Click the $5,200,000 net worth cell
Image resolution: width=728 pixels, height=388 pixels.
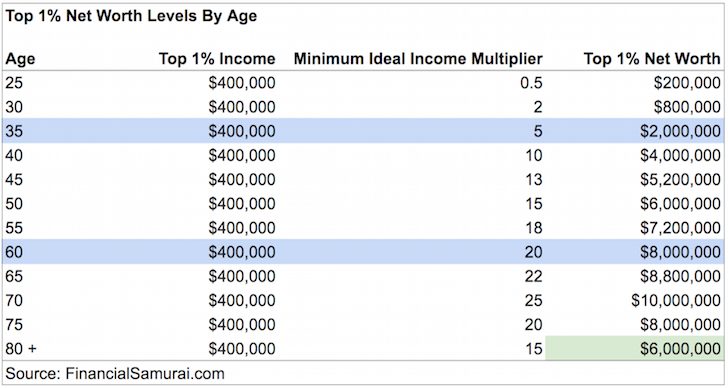coord(680,179)
